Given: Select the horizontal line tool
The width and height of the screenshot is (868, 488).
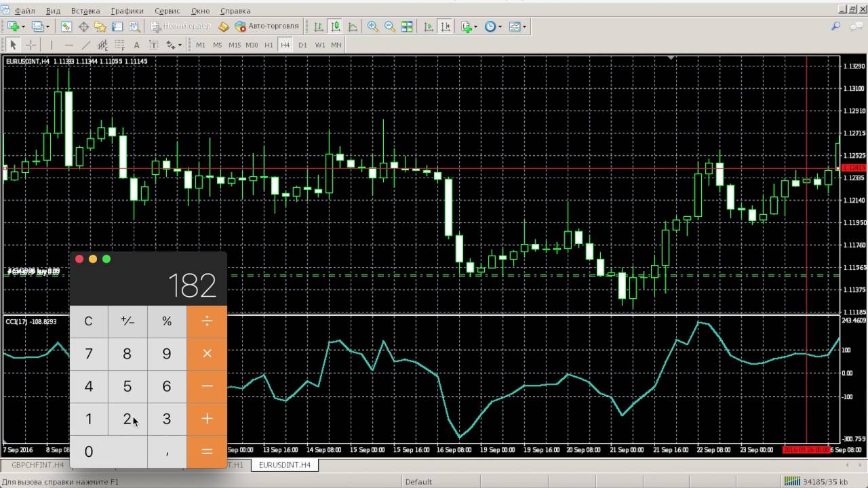Looking at the screenshot, I should click(x=68, y=45).
